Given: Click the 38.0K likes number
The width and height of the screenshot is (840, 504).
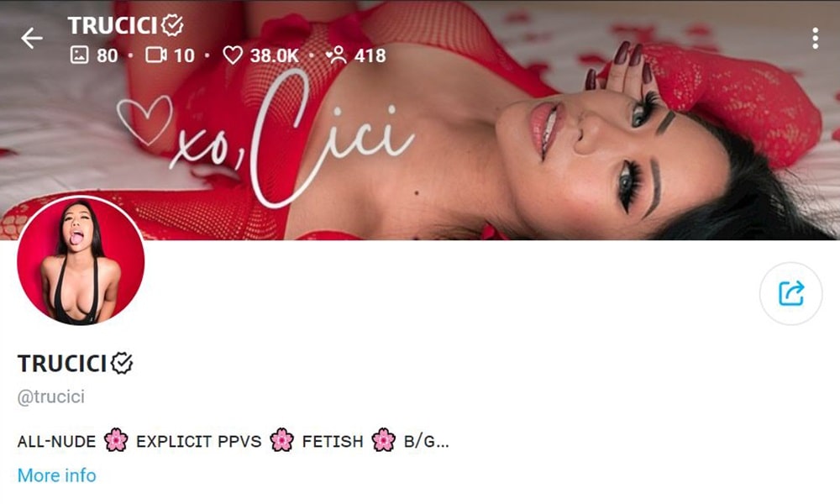Looking at the screenshot, I should (x=275, y=55).
